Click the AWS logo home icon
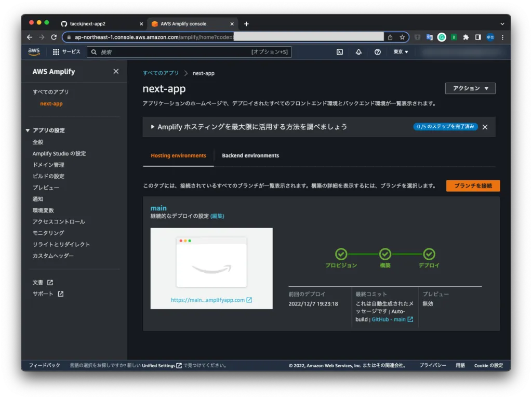The height and width of the screenshot is (399, 532). [x=34, y=51]
